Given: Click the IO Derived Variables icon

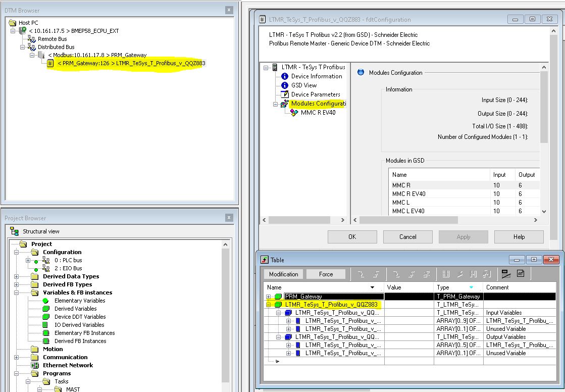Looking at the screenshot, I should coord(45,325).
